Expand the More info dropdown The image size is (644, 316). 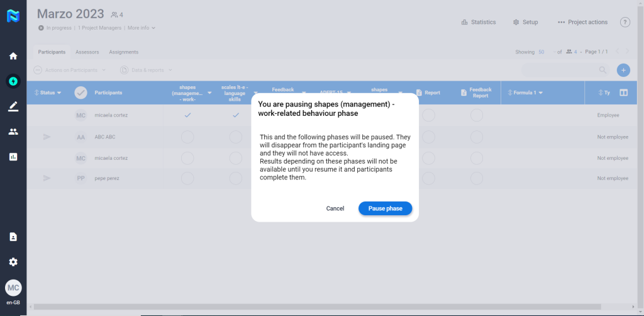click(141, 28)
